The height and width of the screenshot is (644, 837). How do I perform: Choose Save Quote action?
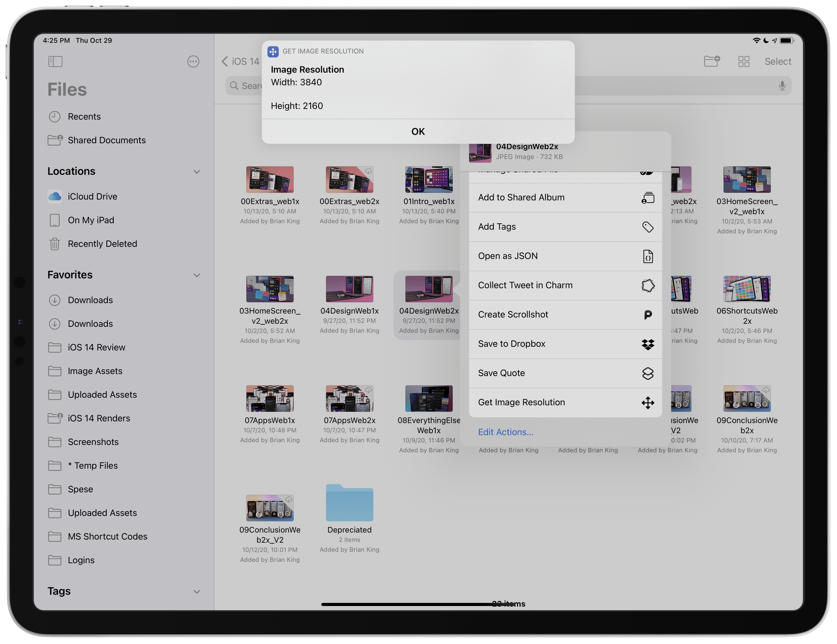565,373
